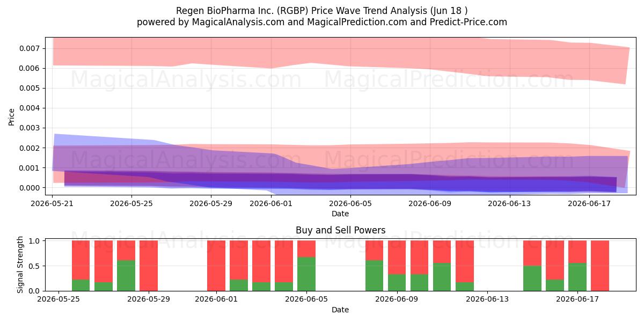This screenshot has width=644, height=322.
Task: Click the chart title mentioning Regen BioPharma Inc.
Action: tap(321, 11)
